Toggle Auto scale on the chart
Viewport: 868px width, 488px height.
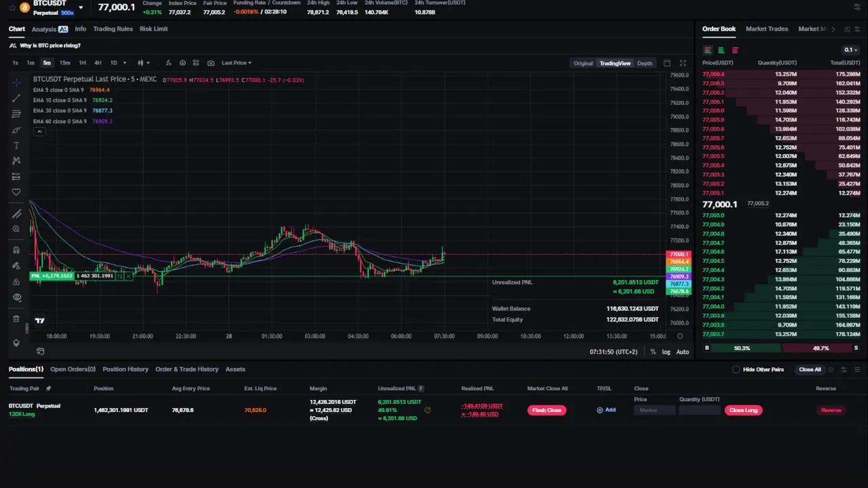tap(682, 352)
